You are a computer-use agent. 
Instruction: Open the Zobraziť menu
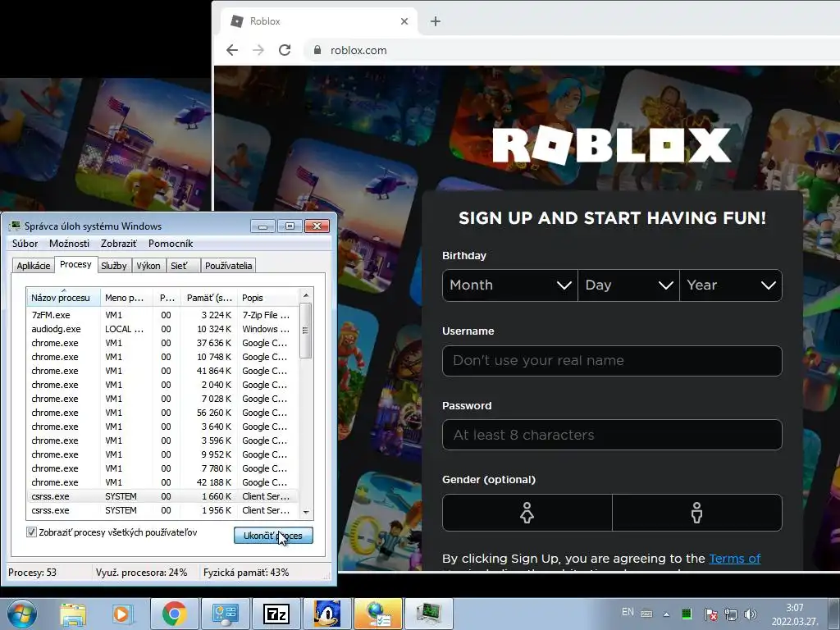(118, 244)
